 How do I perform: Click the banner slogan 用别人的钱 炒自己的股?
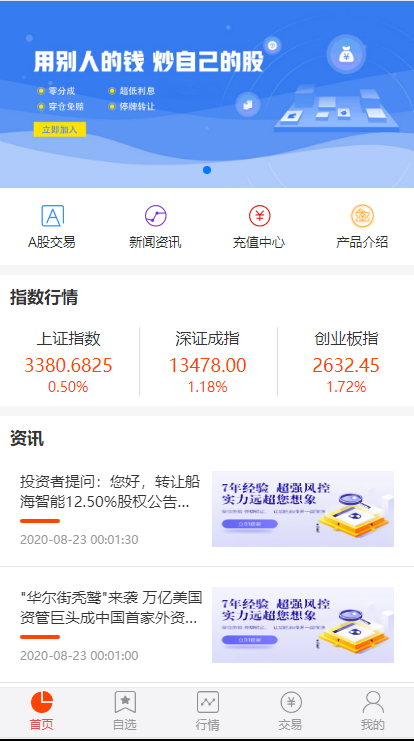coord(148,62)
